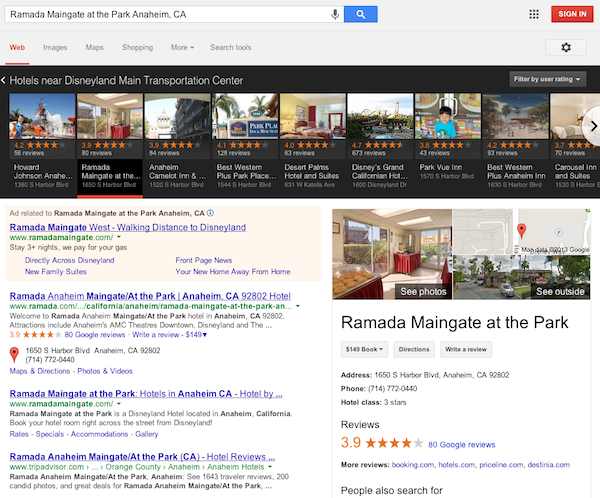Click Hotel class 3 stars text

coord(373,402)
